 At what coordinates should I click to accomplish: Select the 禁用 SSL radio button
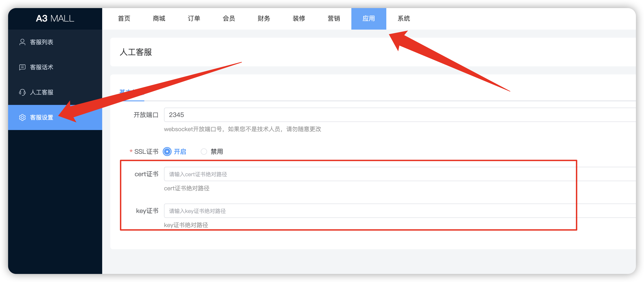click(204, 152)
